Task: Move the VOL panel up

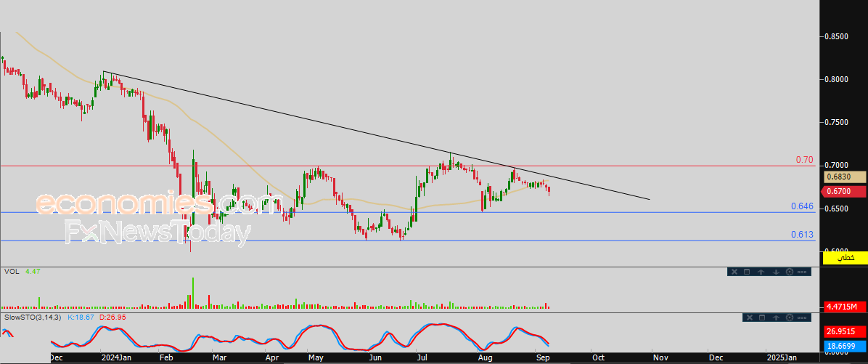Action: [x=761, y=272]
